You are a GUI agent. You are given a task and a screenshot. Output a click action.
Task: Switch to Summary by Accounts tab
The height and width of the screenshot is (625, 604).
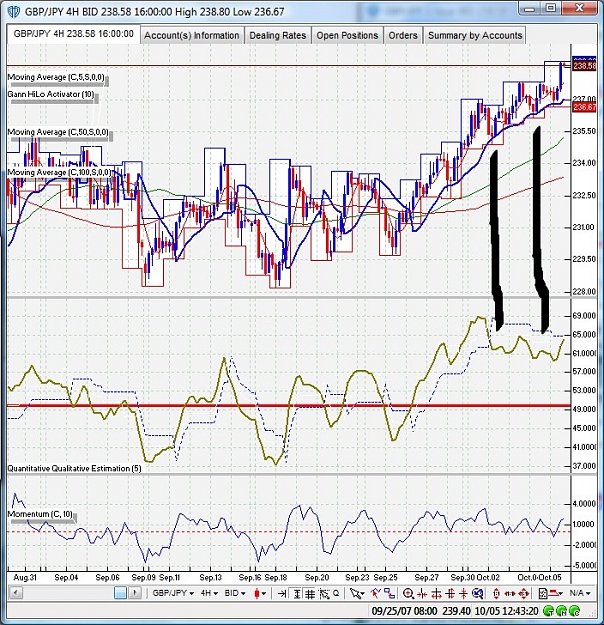(x=475, y=35)
